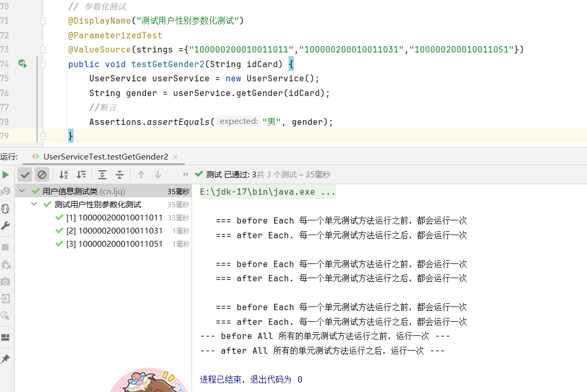The height and width of the screenshot is (392, 587).
Task: Toggle show ignored tests filter
Action: (42, 175)
